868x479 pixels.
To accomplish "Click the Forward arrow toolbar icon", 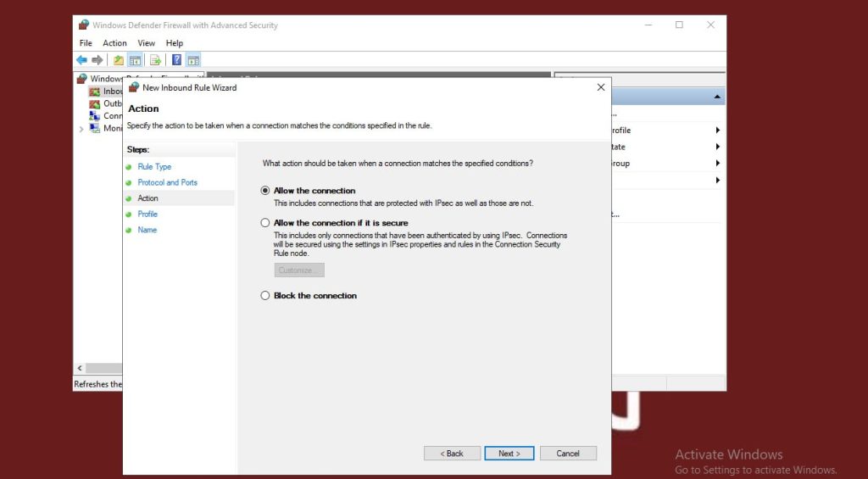I will tap(97, 60).
